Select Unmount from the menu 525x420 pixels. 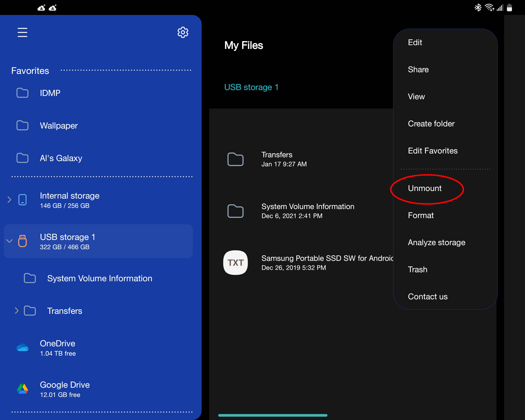pyautogui.click(x=425, y=188)
